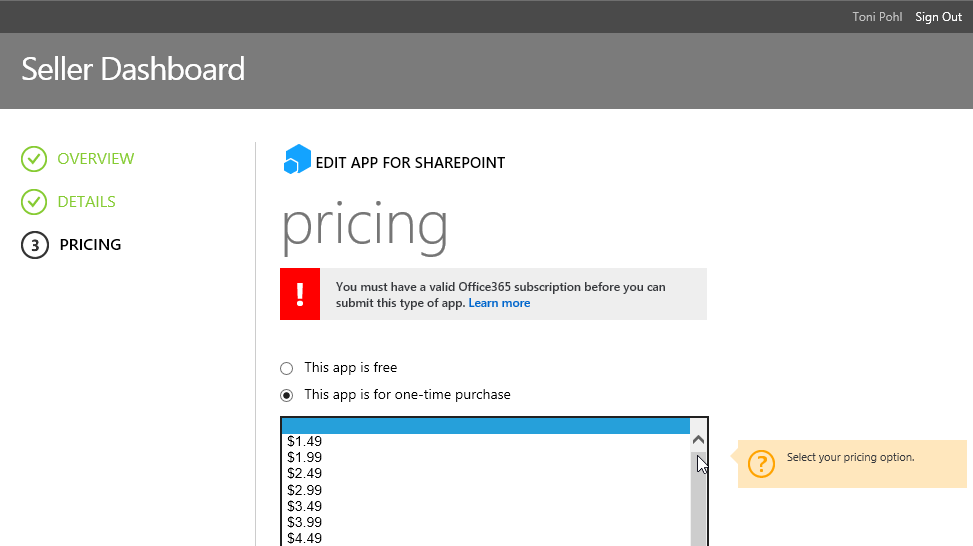This screenshot has height=546, width=973.
Task: Go to the Overview step
Action: tap(95, 159)
